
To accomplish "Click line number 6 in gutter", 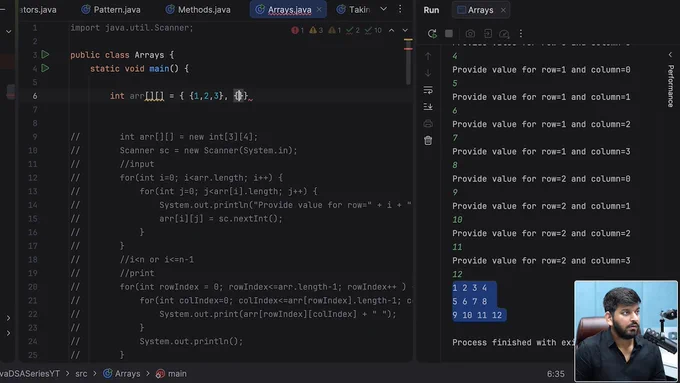I will (35, 96).
